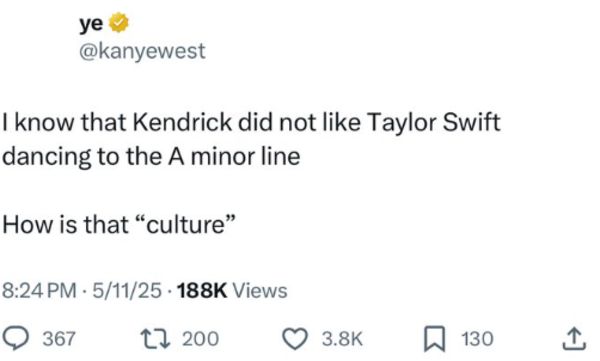The image size is (600, 361).
Task: Click the "Taylor Swift" text in tweet
Action: click(x=433, y=123)
